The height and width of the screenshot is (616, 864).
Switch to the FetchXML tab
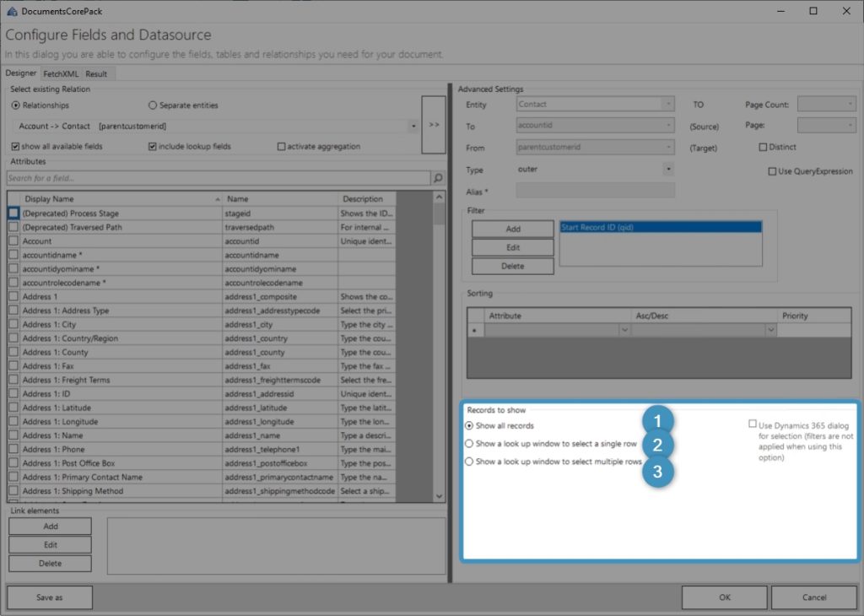[61, 73]
